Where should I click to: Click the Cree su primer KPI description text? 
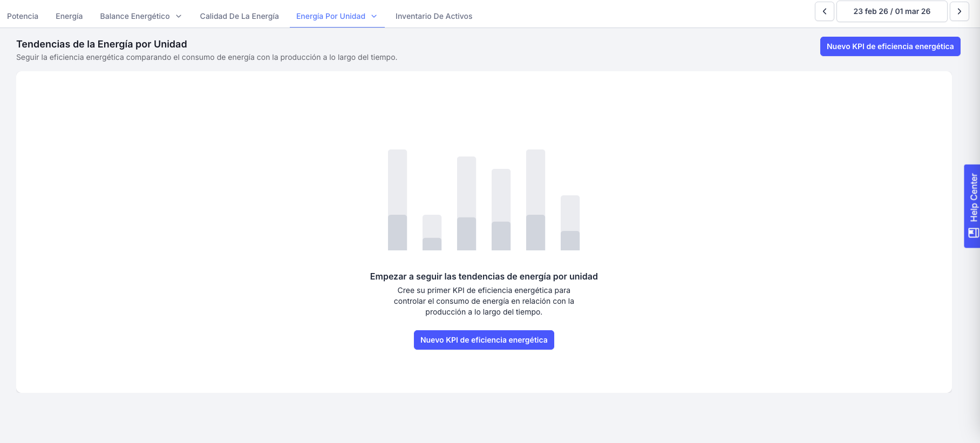(x=484, y=301)
